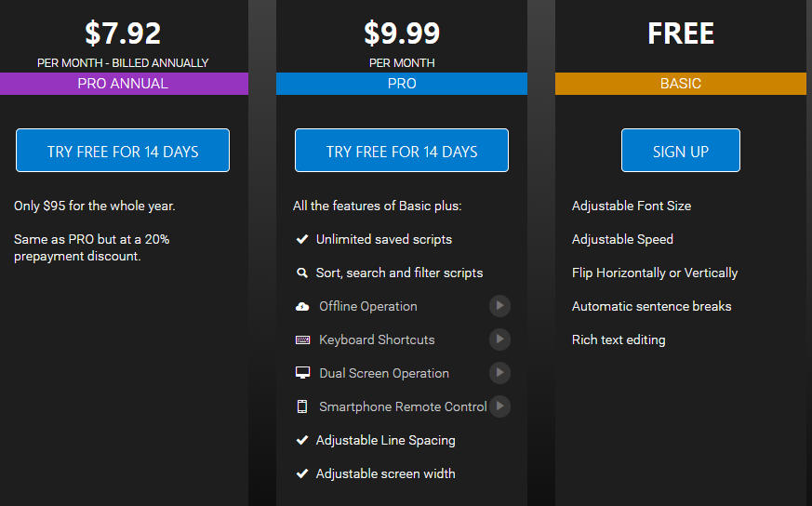
Task: Open the Offline Operation feature text
Action: click(368, 307)
